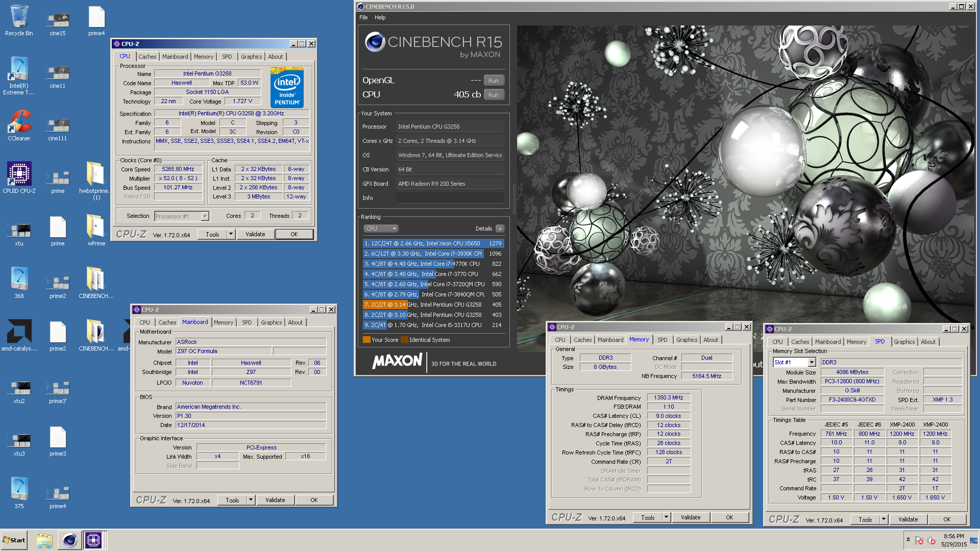Image resolution: width=980 pixels, height=551 pixels.
Task: Switch to SPD tab in Mainboard CPU-Z window
Action: [x=247, y=322]
